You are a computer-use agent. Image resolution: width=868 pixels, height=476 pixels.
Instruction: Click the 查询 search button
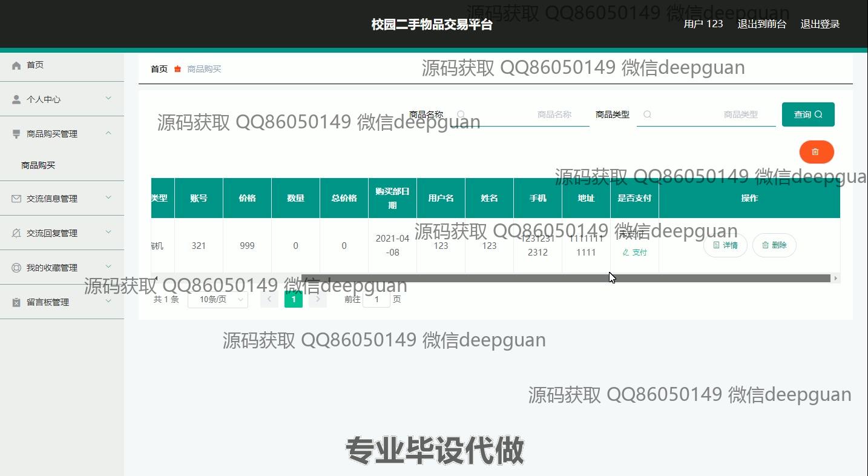pyautogui.click(x=807, y=114)
